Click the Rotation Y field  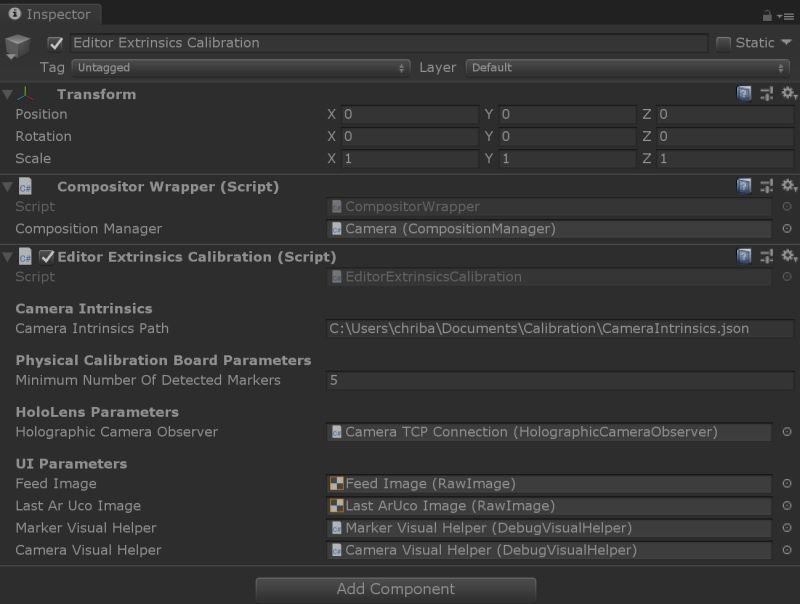point(567,136)
